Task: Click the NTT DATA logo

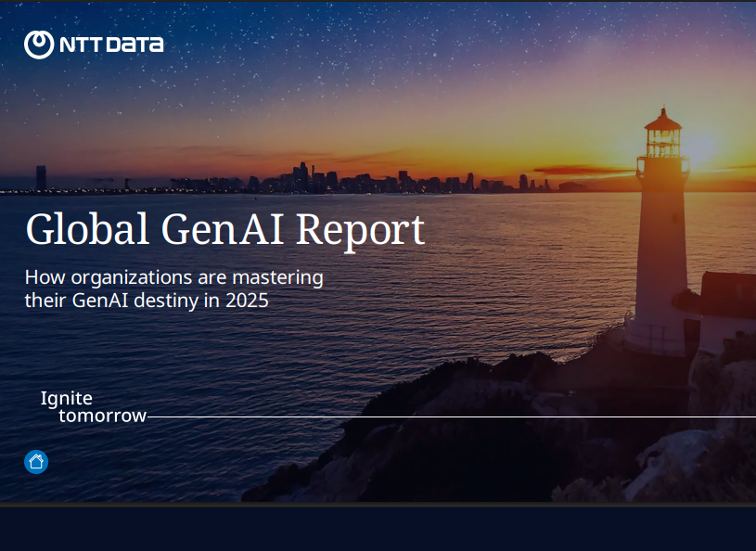Action: [x=94, y=45]
